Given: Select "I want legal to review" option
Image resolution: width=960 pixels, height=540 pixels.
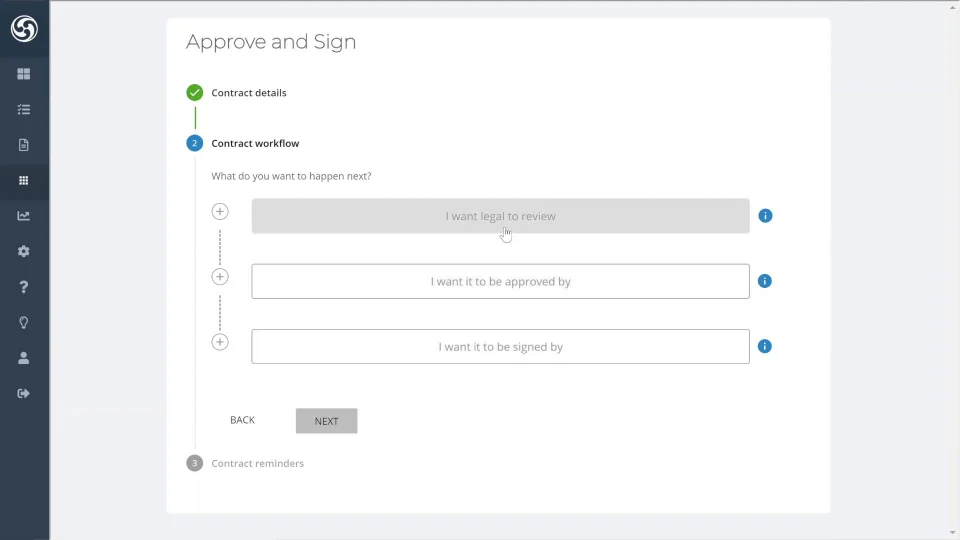Looking at the screenshot, I should coord(500,216).
